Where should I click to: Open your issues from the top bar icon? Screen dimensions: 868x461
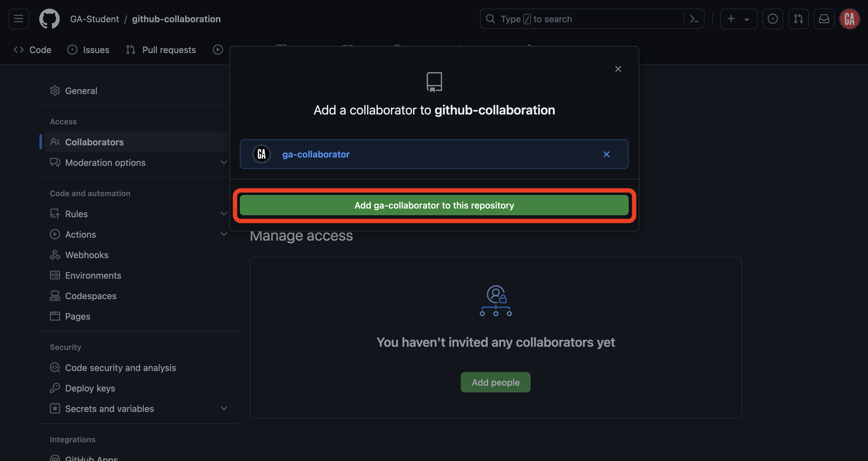pos(773,18)
